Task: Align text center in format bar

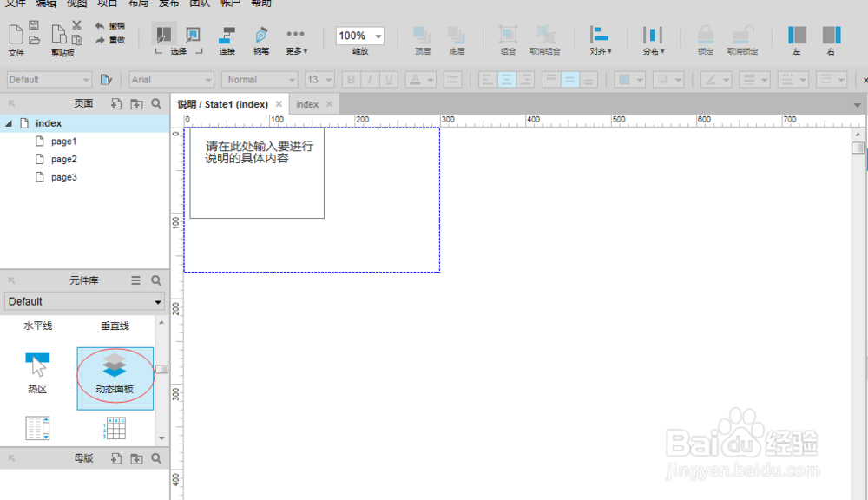Action: [x=506, y=80]
